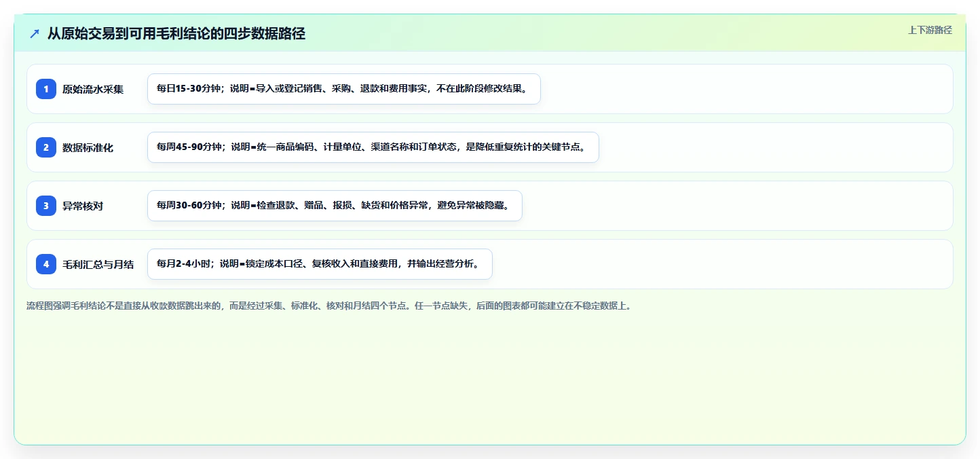Click the step 2 number badge

point(46,147)
